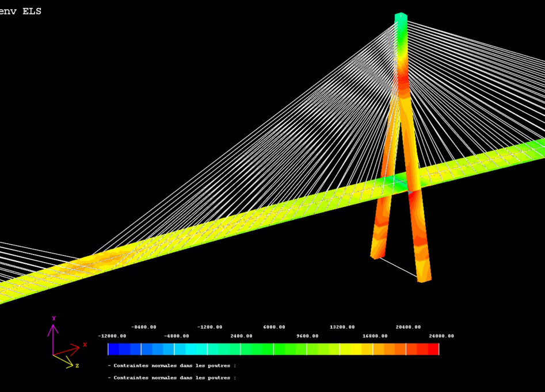Select the 16800.00 legend value

(x=375, y=336)
